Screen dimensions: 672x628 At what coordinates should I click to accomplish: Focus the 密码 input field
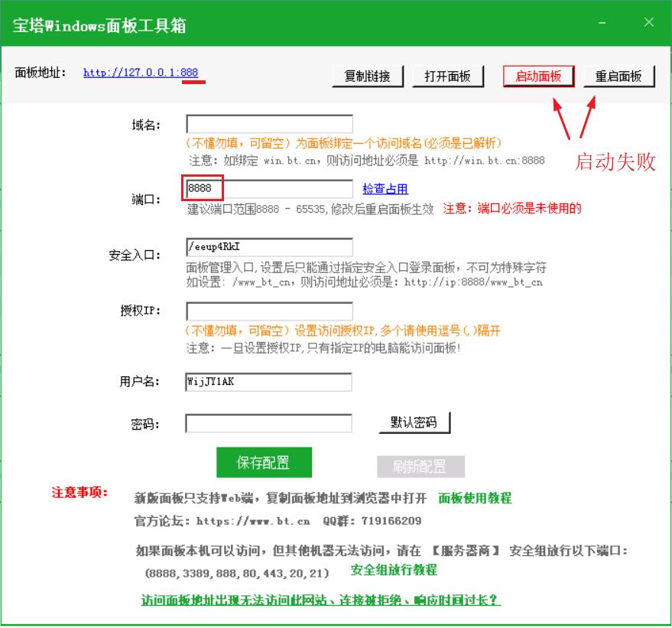[x=268, y=424]
